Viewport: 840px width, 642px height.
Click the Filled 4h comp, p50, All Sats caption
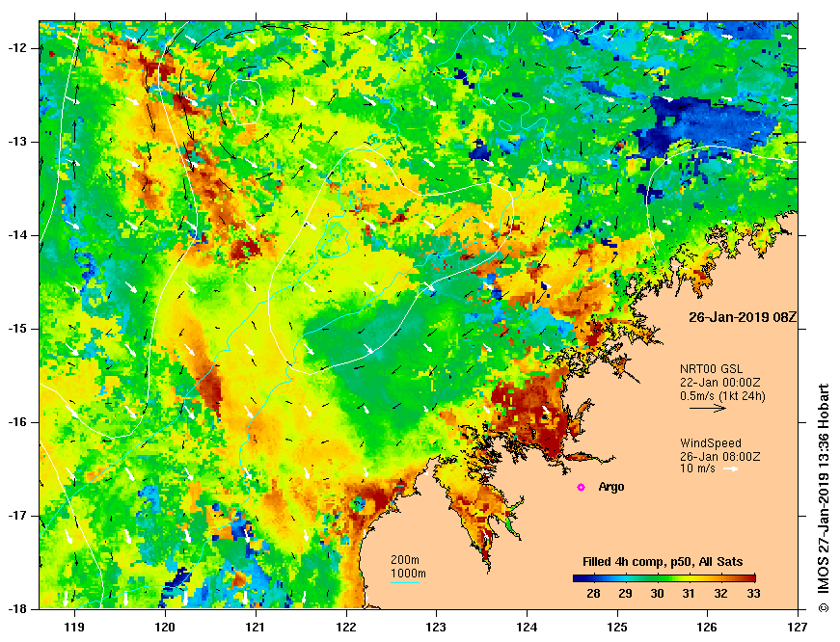(x=663, y=562)
